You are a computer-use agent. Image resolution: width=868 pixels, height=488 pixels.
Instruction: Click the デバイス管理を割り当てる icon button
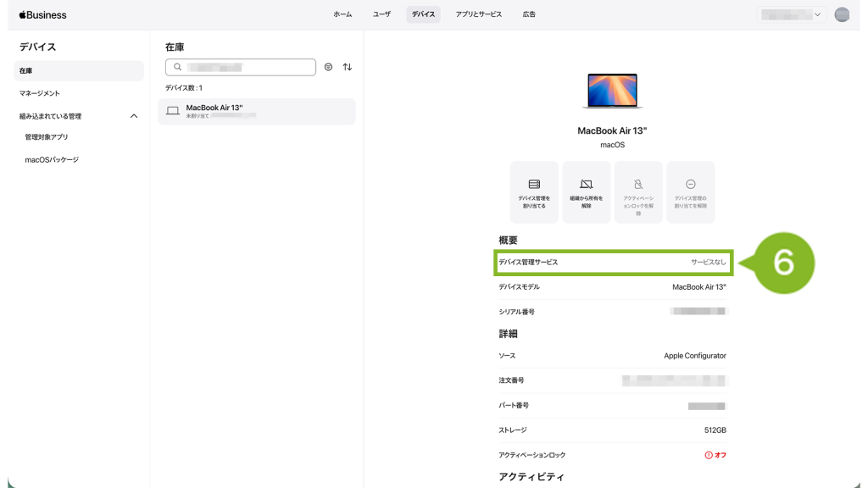click(534, 192)
